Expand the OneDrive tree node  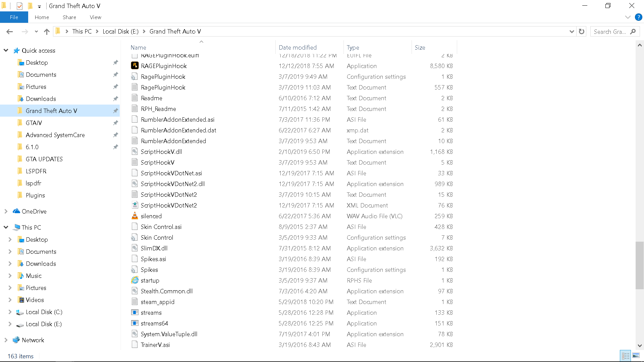[x=6, y=211]
